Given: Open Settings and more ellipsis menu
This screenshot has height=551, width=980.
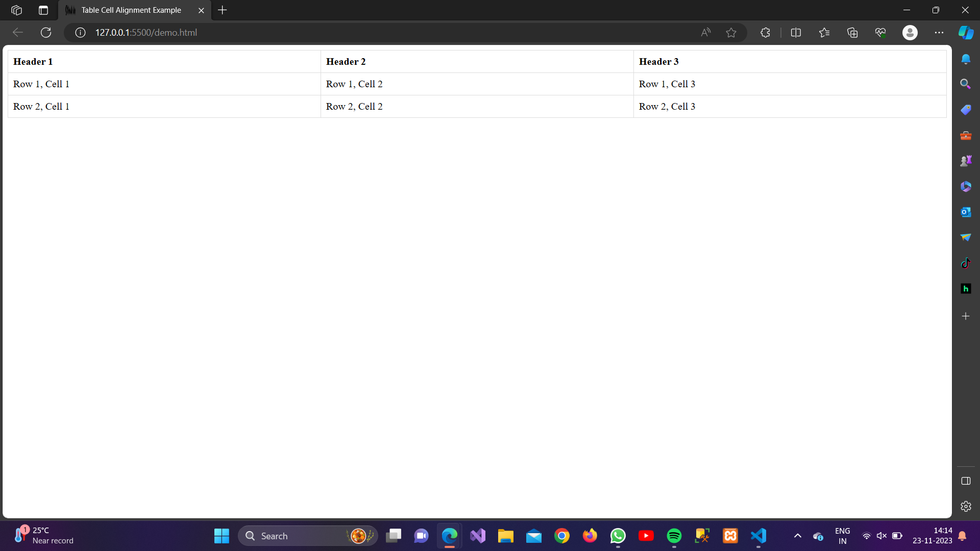Looking at the screenshot, I should pyautogui.click(x=939, y=33).
